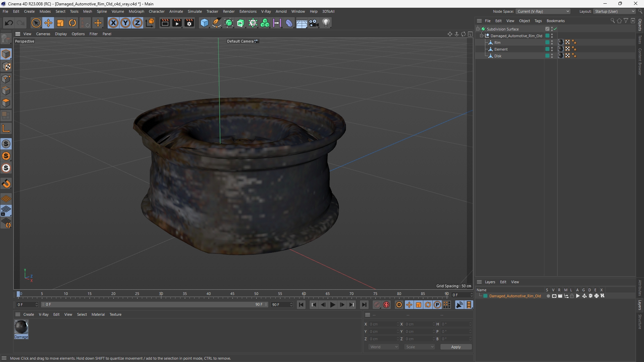Add a Camera object icon
644x362 pixels.
coord(314,23)
